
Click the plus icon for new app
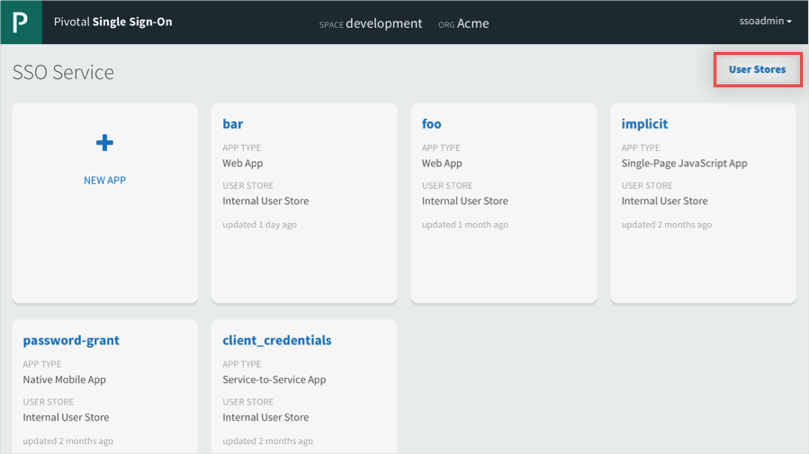pos(104,143)
